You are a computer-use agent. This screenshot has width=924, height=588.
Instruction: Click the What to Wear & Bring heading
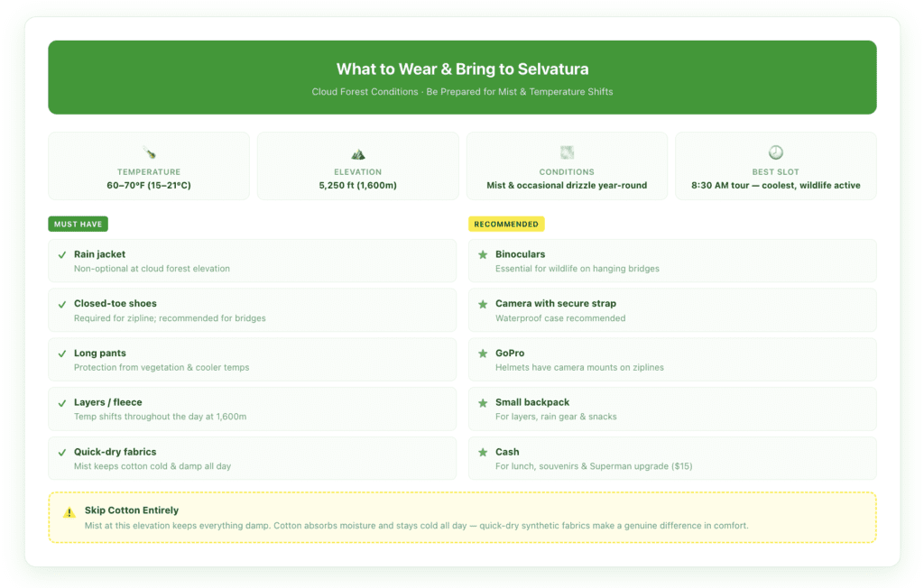(x=462, y=69)
